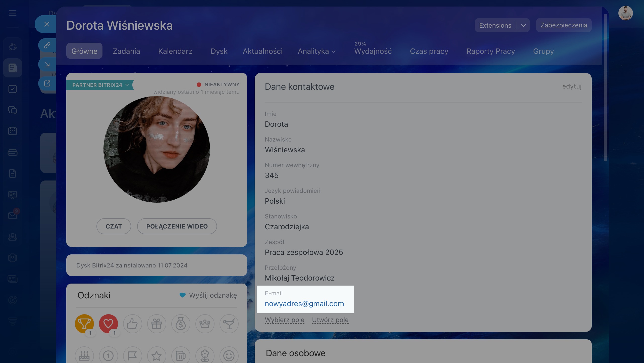Viewport: 644px width, 363px height.
Task: Click Dorota's profile photo
Action: click(156, 149)
